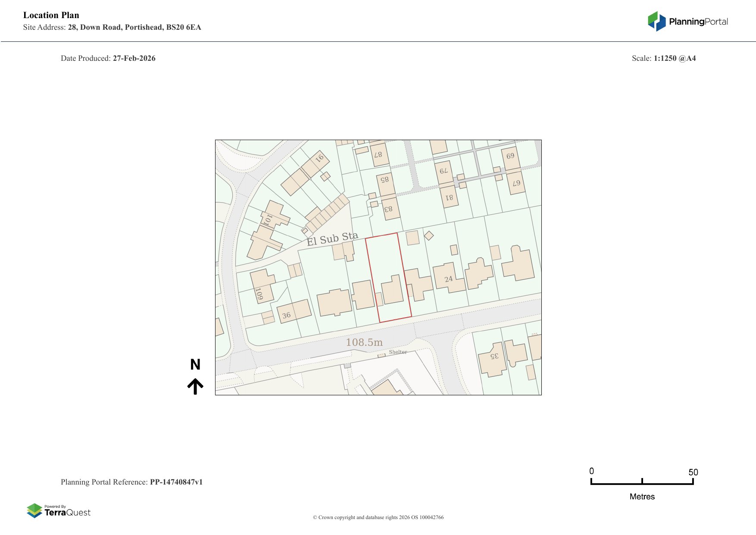Click the north arrow symbol
The width and height of the screenshot is (756, 535).
195,386
